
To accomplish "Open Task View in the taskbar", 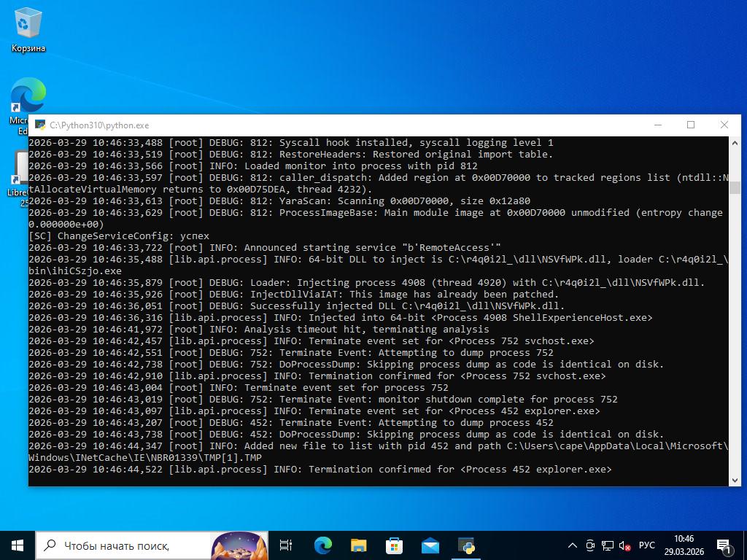I will point(286,545).
